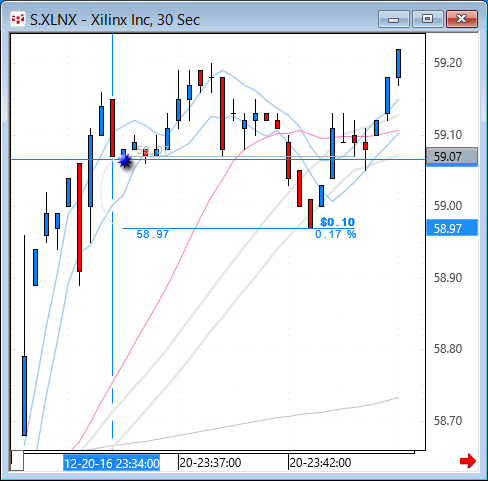Click the blue starburst trade marker
Image resolution: width=488 pixels, height=481 pixels.
(125, 161)
